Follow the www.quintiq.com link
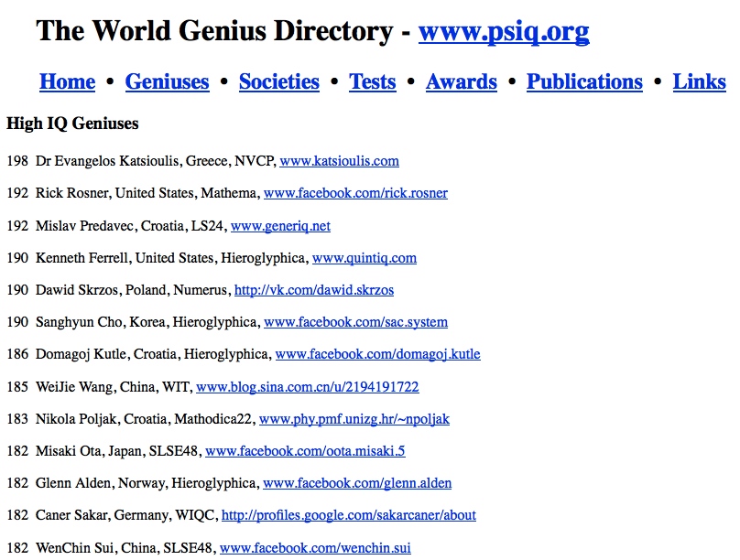The image size is (740, 560). coord(364,258)
